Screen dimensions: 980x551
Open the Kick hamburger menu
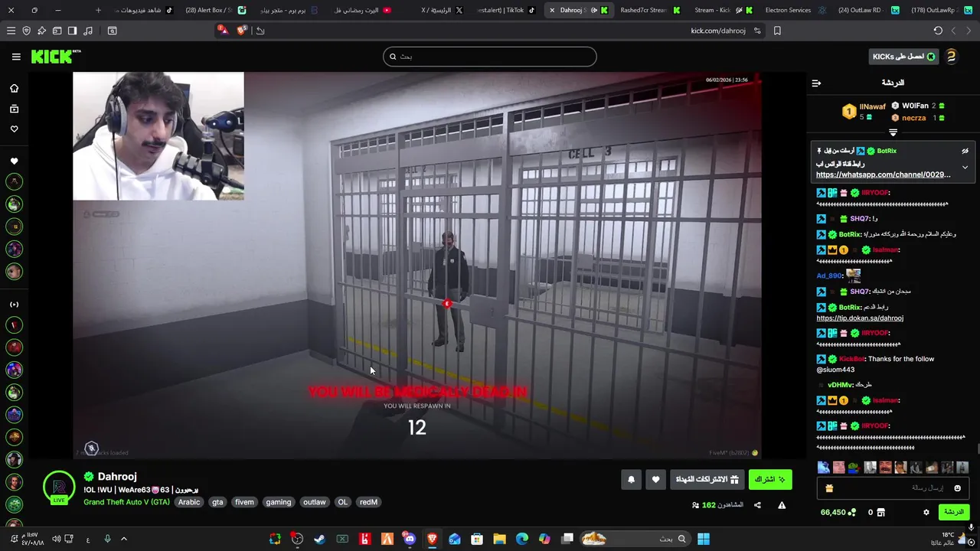click(16, 57)
